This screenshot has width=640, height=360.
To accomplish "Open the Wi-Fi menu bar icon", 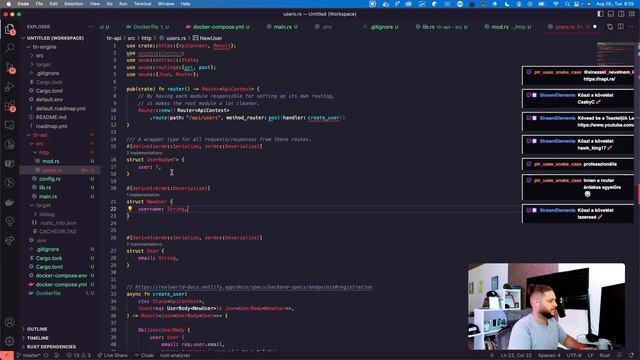I will (x=556, y=4).
